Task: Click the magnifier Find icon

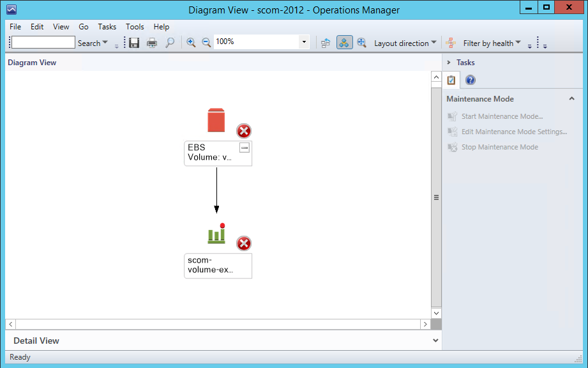Action: click(170, 43)
